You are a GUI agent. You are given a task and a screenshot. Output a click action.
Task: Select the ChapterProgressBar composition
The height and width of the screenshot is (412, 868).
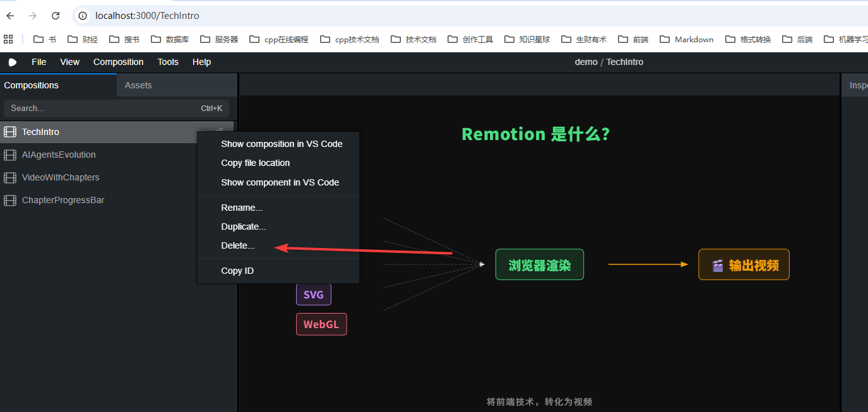[117, 200]
